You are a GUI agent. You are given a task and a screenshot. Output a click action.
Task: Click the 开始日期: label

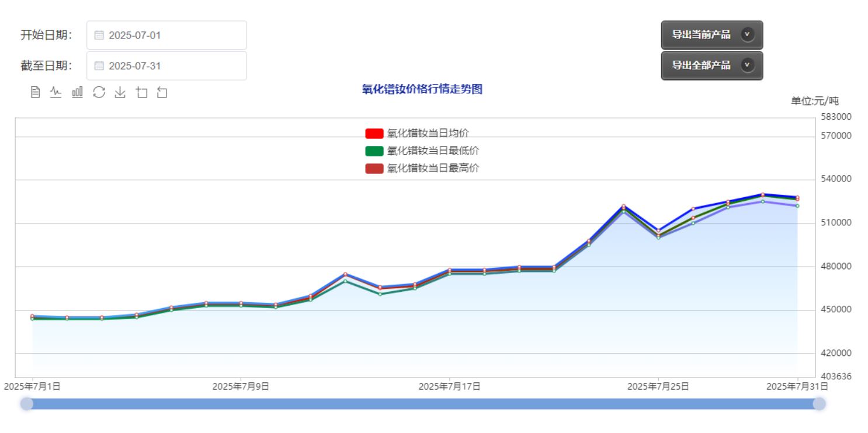point(47,35)
